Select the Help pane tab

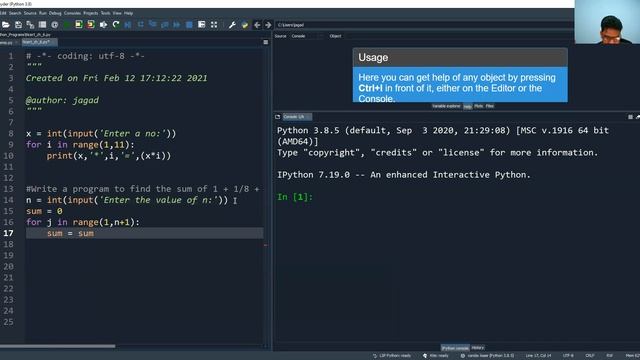[468, 107]
